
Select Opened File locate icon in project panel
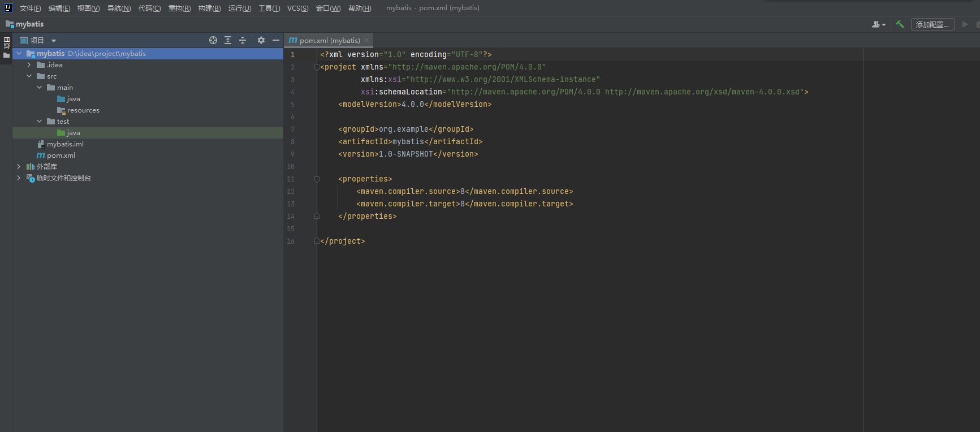[213, 40]
